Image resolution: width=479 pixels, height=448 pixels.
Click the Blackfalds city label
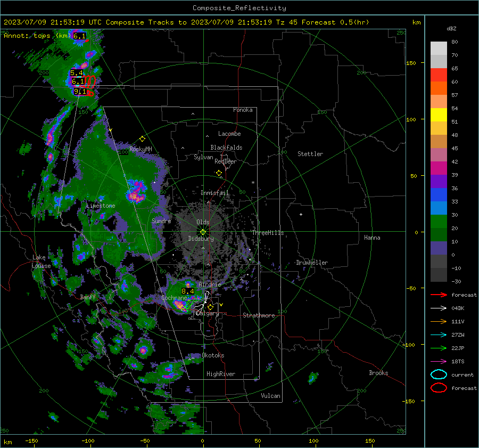coord(226,148)
